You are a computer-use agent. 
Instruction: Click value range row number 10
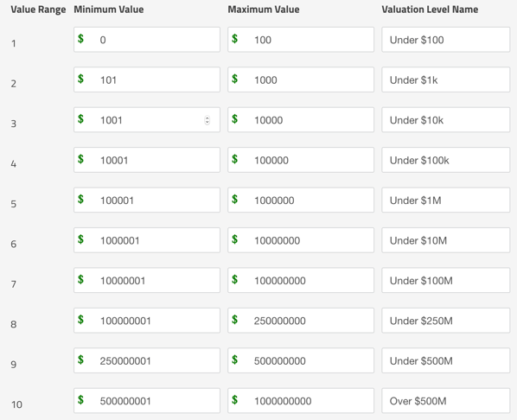point(16,404)
